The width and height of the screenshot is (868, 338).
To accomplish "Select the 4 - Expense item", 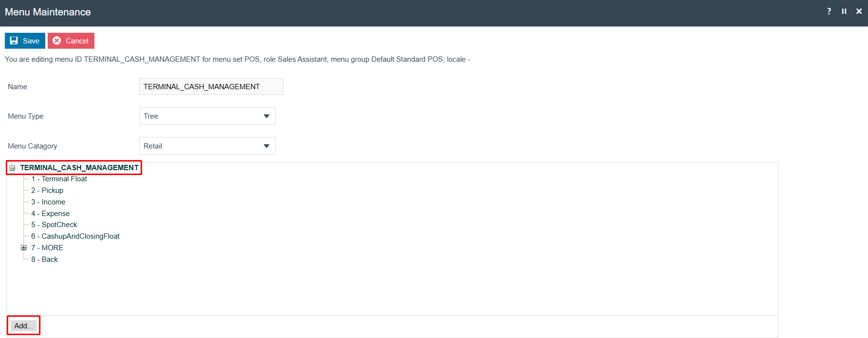I will (x=51, y=214).
